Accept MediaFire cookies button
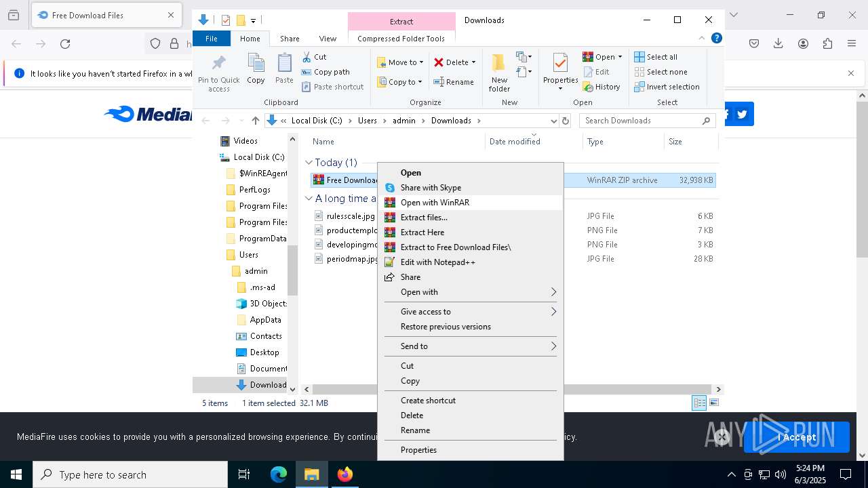Screen dimensions: 868x488 pos(796,437)
